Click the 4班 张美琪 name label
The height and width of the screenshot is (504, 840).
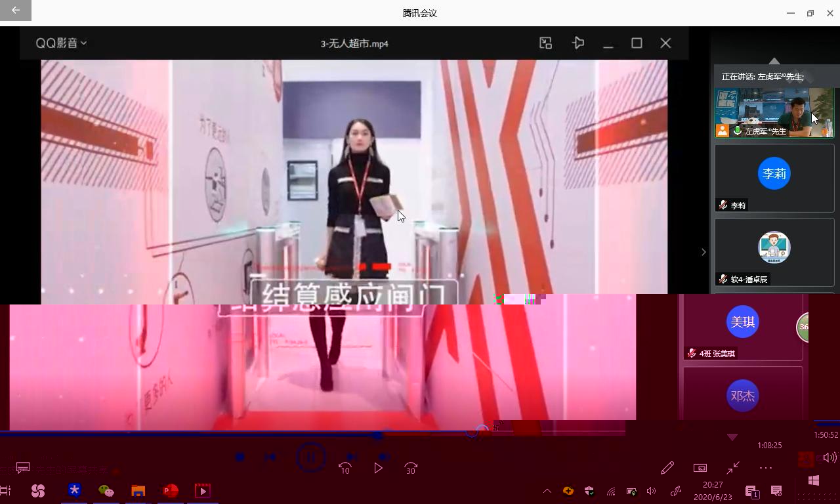click(717, 354)
